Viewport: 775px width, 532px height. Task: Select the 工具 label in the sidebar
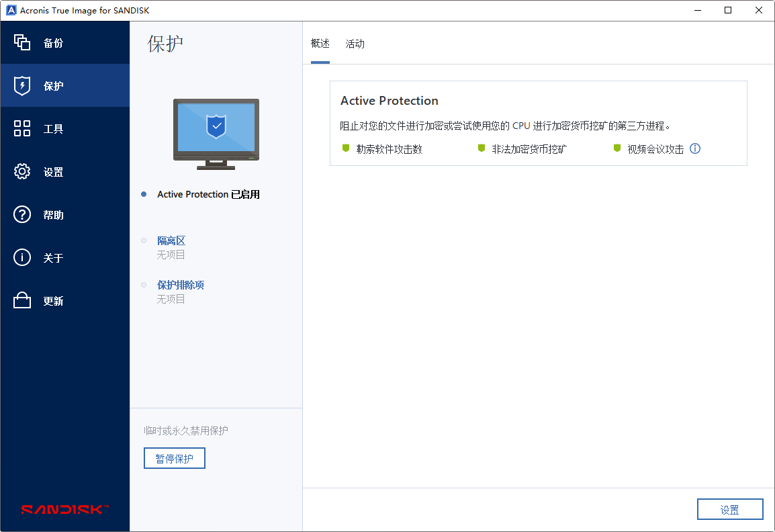53,129
